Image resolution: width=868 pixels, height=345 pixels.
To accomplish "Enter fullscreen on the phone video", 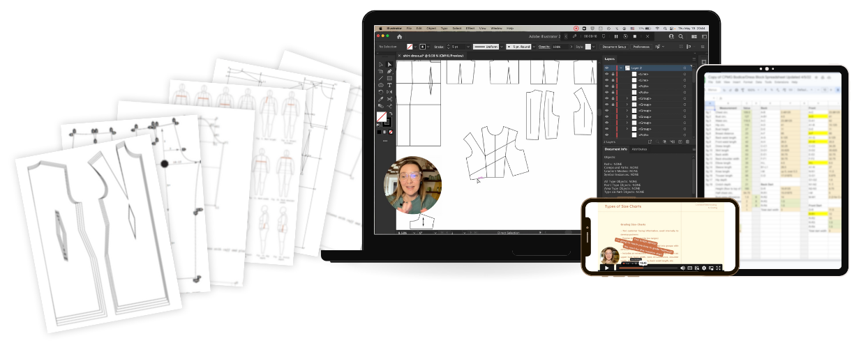I will coord(718,268).
